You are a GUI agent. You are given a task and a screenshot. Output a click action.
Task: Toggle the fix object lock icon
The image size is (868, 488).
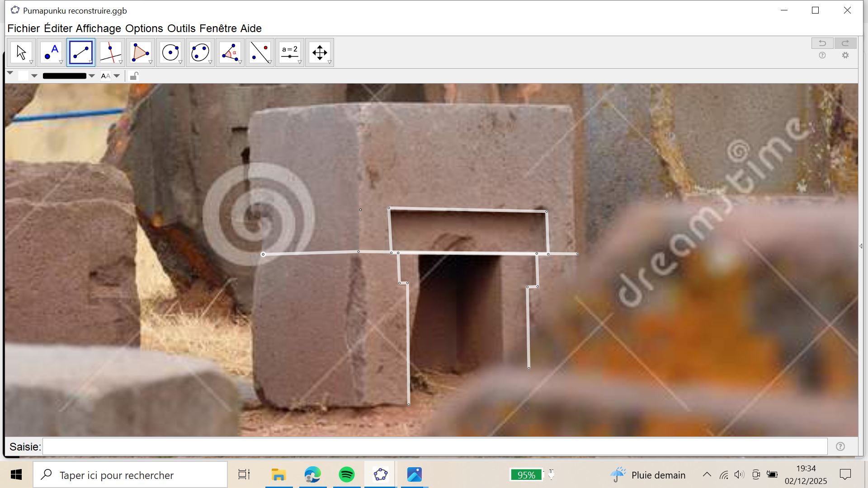134,76
